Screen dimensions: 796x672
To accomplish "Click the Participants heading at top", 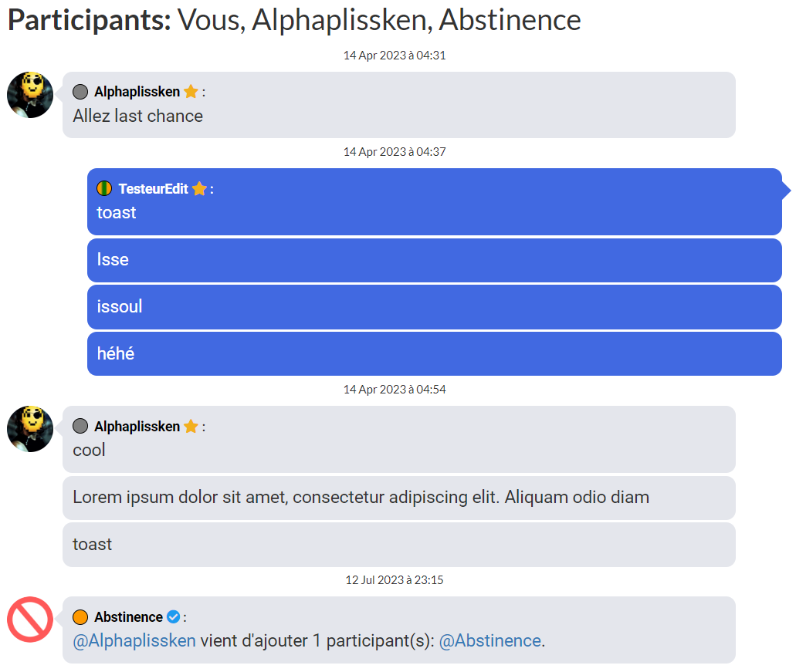I will (x=294, y=20).
